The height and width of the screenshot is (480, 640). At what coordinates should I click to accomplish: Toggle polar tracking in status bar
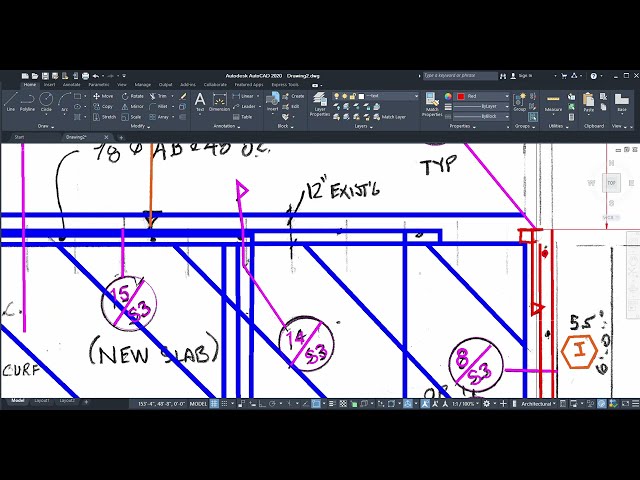point(273,404)
